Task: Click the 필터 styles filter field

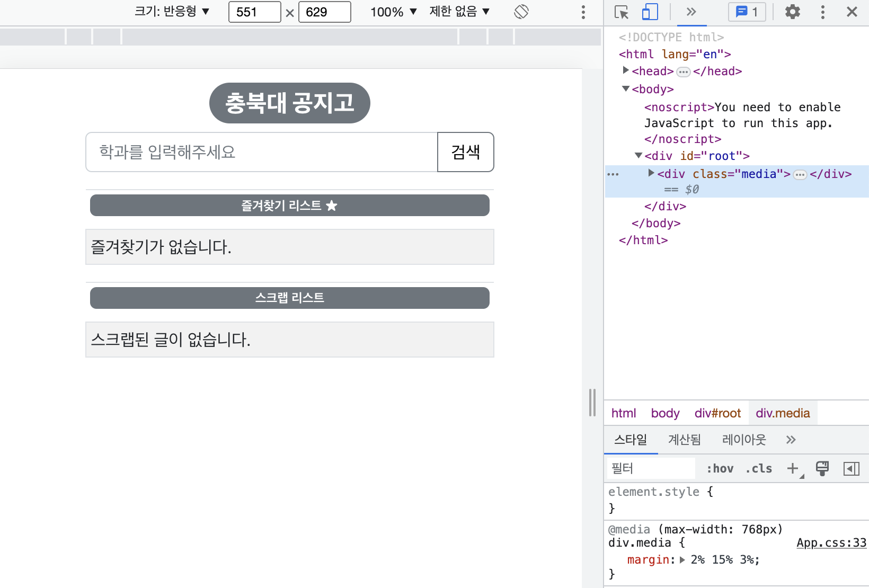Action: click(x=651, y=468)
